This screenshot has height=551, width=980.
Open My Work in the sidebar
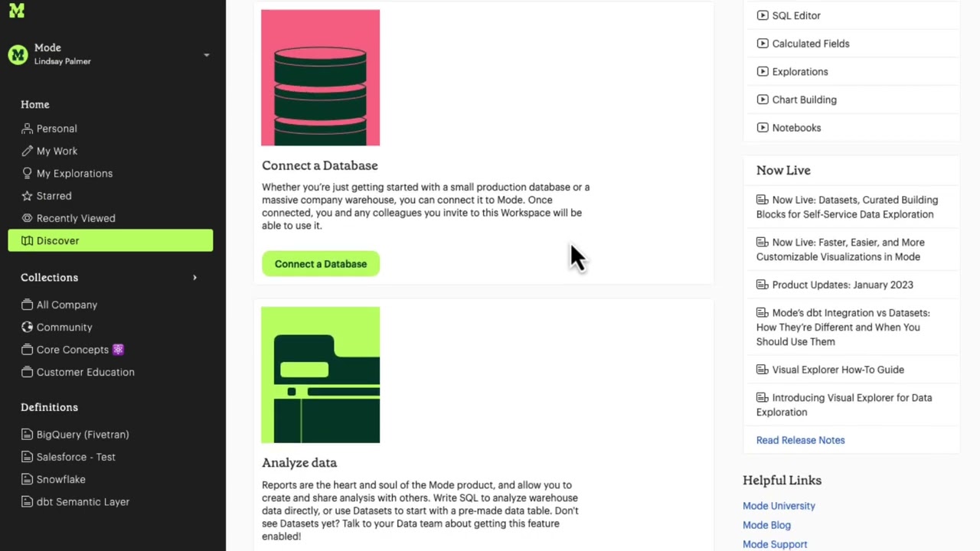tap(57, 151)
